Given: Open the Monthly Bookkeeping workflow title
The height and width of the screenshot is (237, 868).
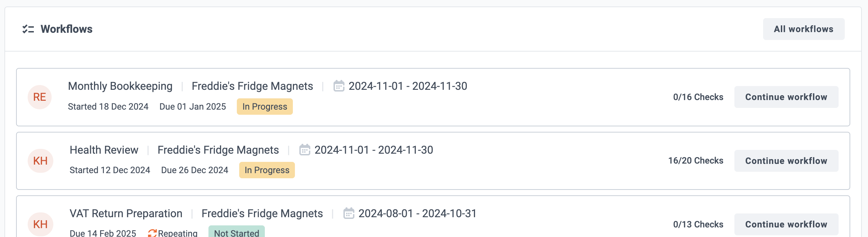Looking at the screenshot, I should pos(120,86).
